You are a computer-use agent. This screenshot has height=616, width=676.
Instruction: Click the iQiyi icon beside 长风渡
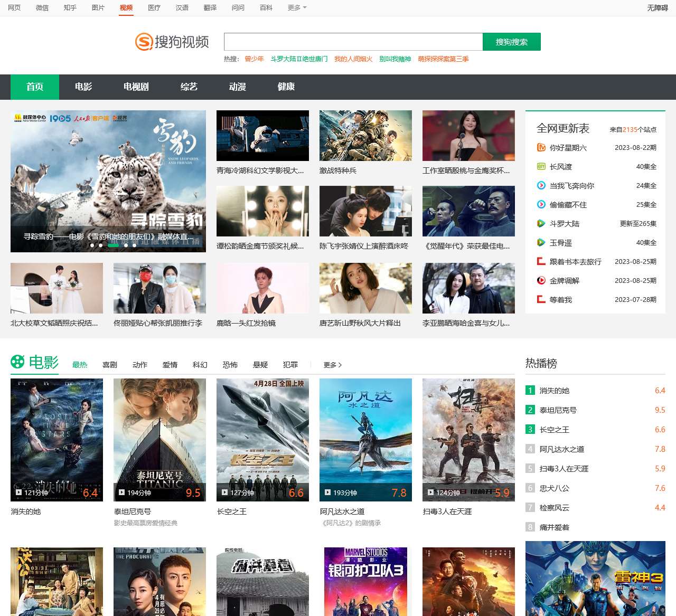pos(541,167)
